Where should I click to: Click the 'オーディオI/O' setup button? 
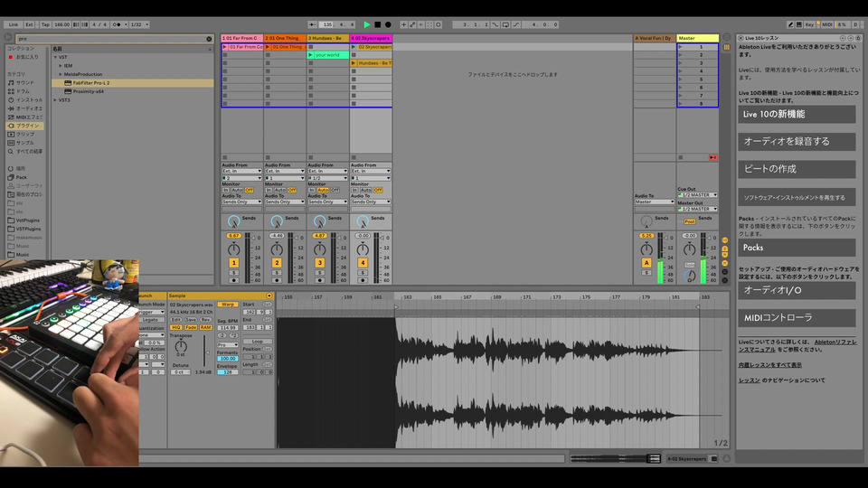coord(797,290)
